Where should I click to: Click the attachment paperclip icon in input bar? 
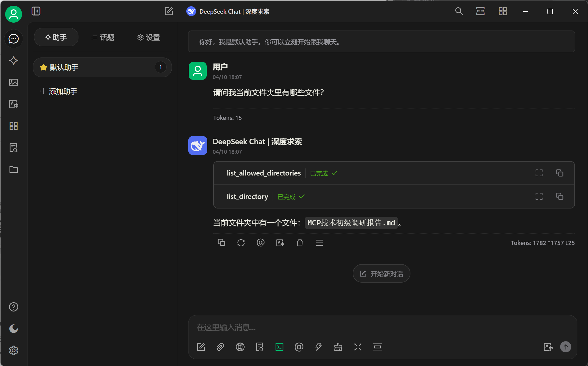click(221, 347)
